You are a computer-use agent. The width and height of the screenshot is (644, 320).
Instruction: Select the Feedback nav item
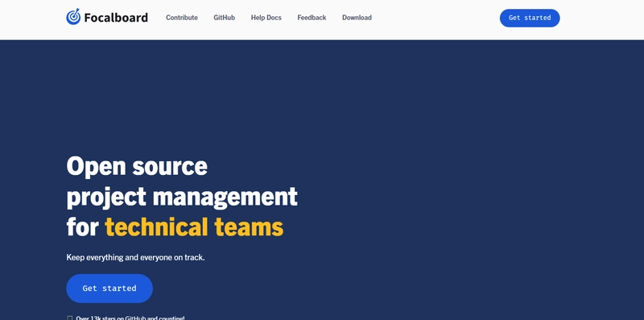click(312, 18)
